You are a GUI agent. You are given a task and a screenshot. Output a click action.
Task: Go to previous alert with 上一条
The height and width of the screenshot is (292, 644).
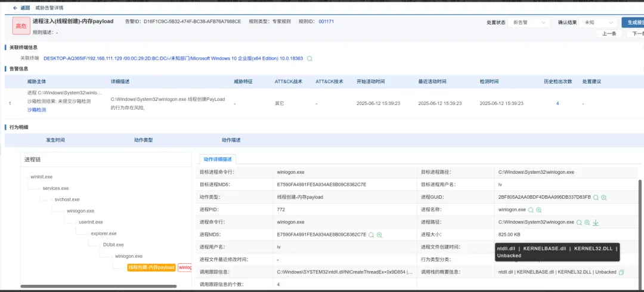tap(608, 34)
